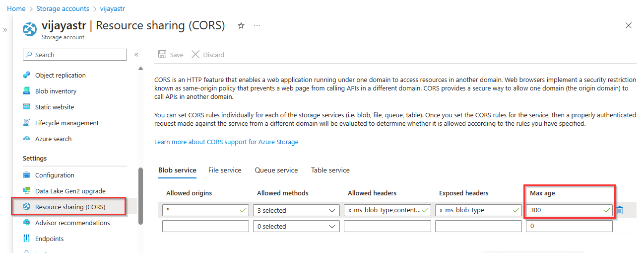The height and width of the screenshot is (253, 644).
Task: Click the Azure search cloud icon
Action: click(27, 139)
